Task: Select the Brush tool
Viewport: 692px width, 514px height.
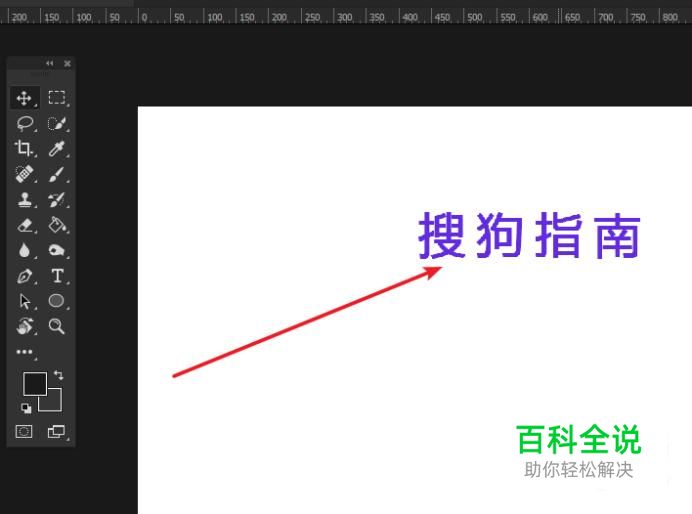Action: 56,174
